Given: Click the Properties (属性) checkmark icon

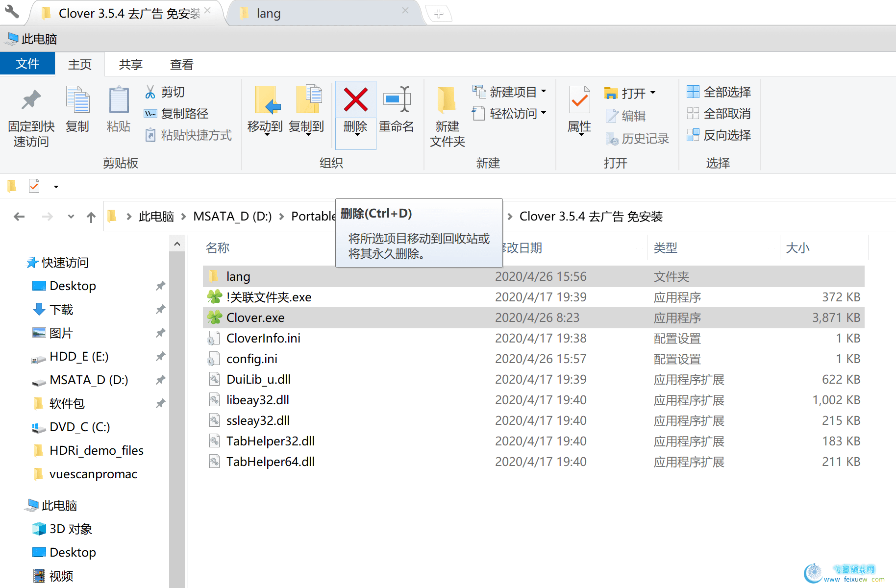Looking at the screenshot, I should [x=579, y=100].
